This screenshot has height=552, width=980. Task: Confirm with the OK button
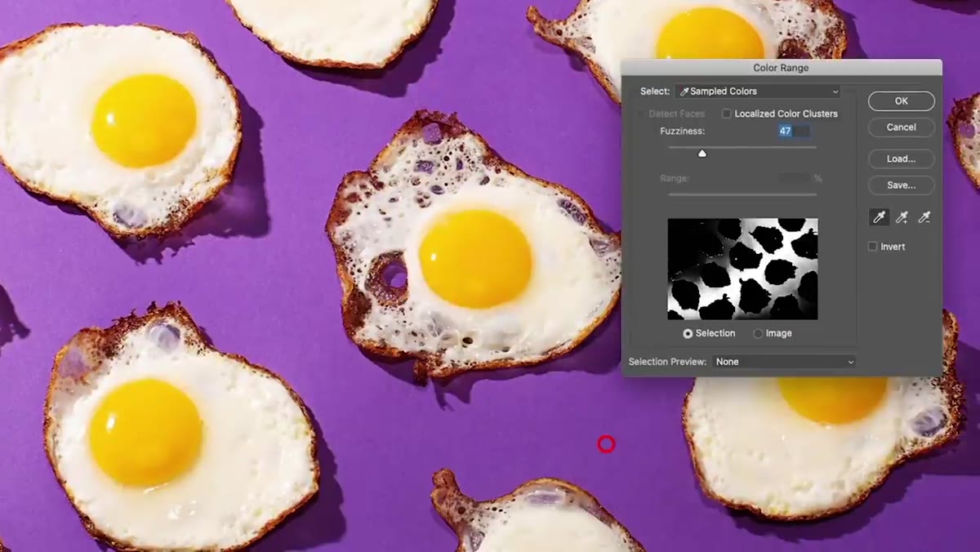coord(902,101)
